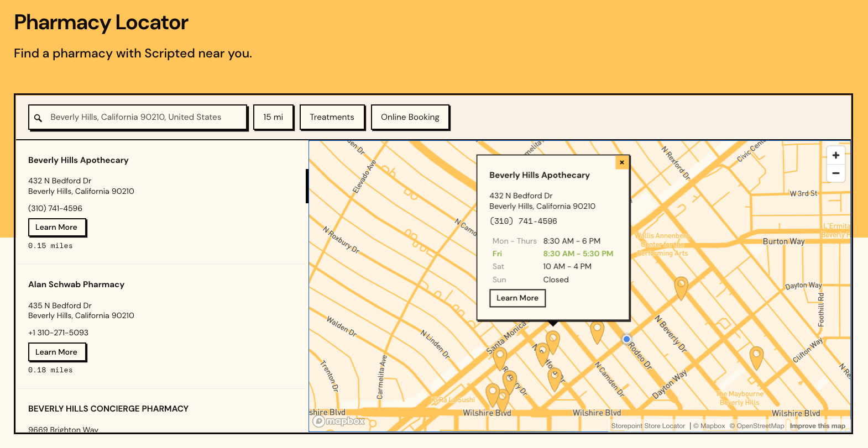Screen dimensions: 868x448
Task: Click the Pharmacy Locator heading
Action: pos(101,23)
